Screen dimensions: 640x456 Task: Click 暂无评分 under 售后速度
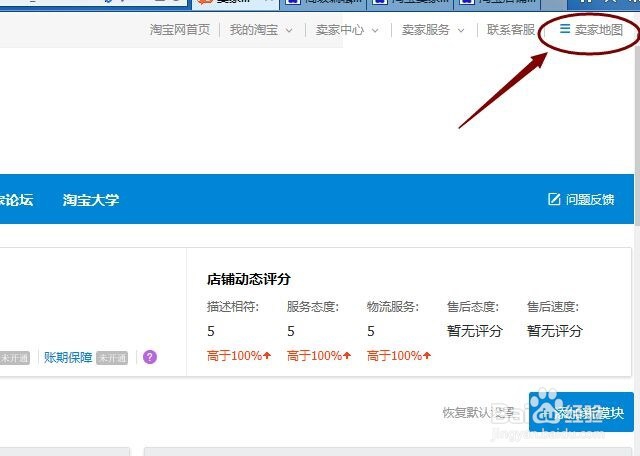click(x=554, y=331)
